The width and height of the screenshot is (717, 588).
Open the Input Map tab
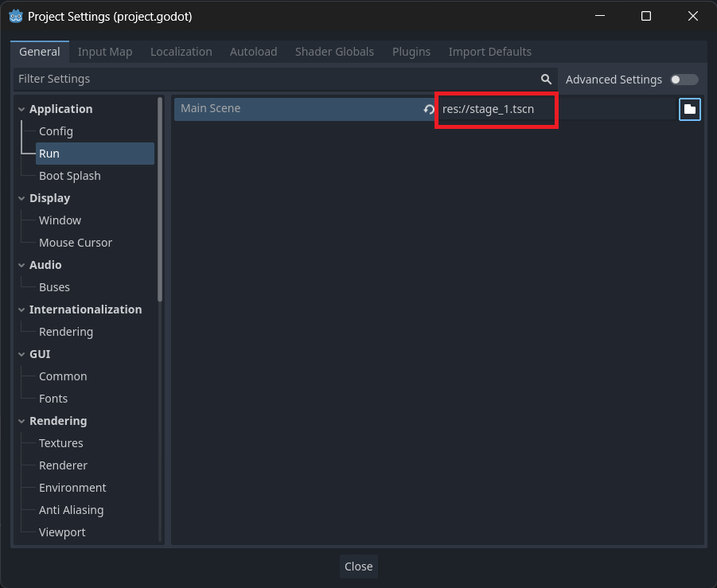point(105,52)
